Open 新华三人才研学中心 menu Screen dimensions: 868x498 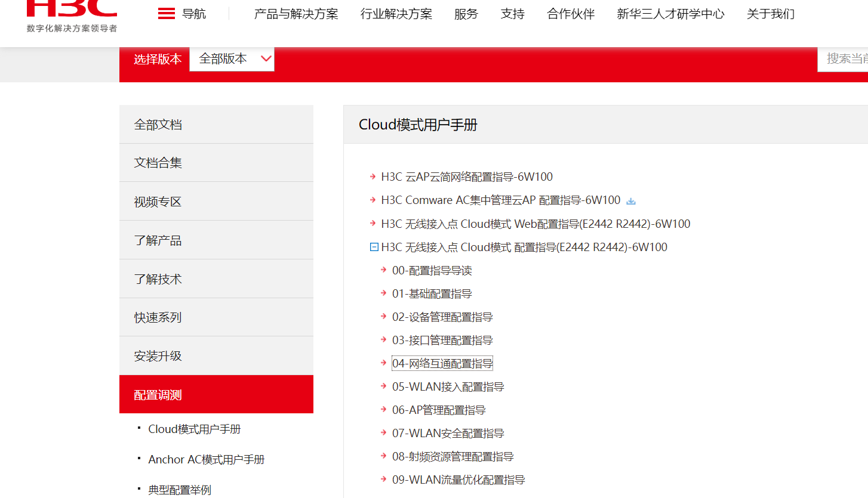click(x=670, y=14)
